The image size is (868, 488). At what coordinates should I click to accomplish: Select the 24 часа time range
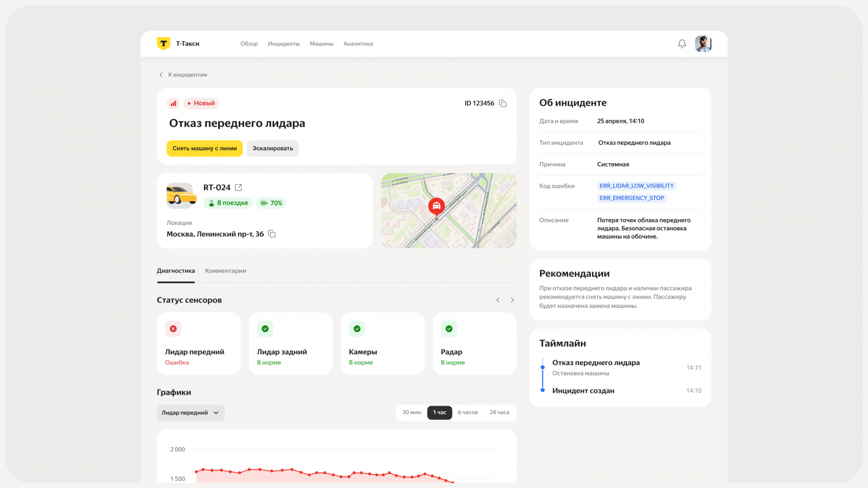click(x=499, y=412)
